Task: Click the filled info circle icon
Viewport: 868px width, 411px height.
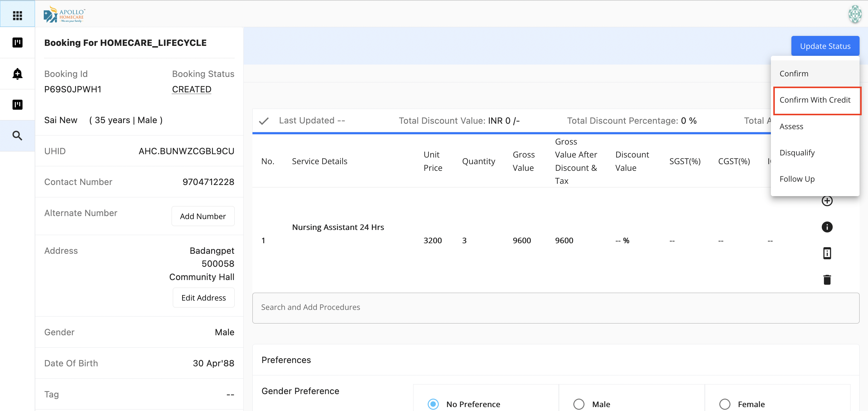Action: point(827,227)
